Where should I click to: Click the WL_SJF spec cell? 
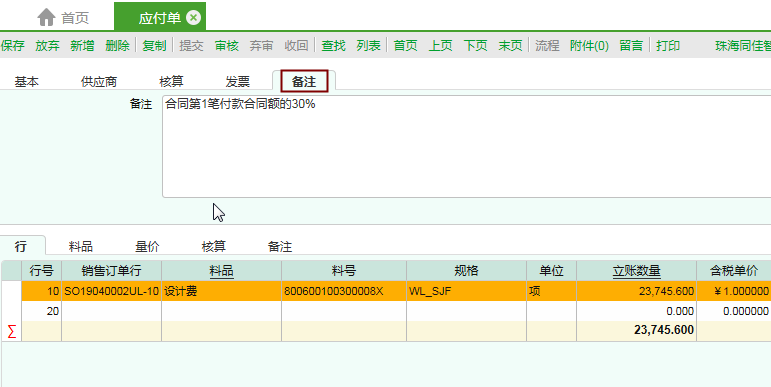(466, 291)
